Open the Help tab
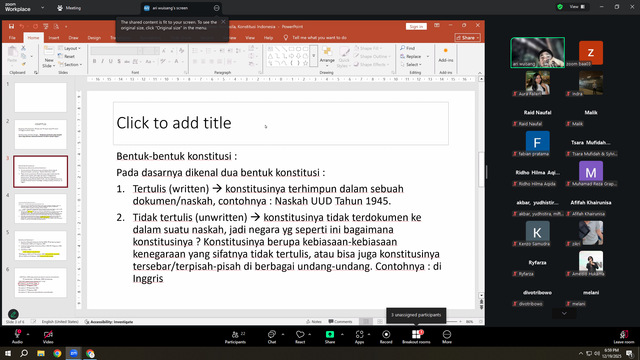Image resolution: width=640 pixels, height=360 pixels. pyautogui.click(x=268, y=38)
